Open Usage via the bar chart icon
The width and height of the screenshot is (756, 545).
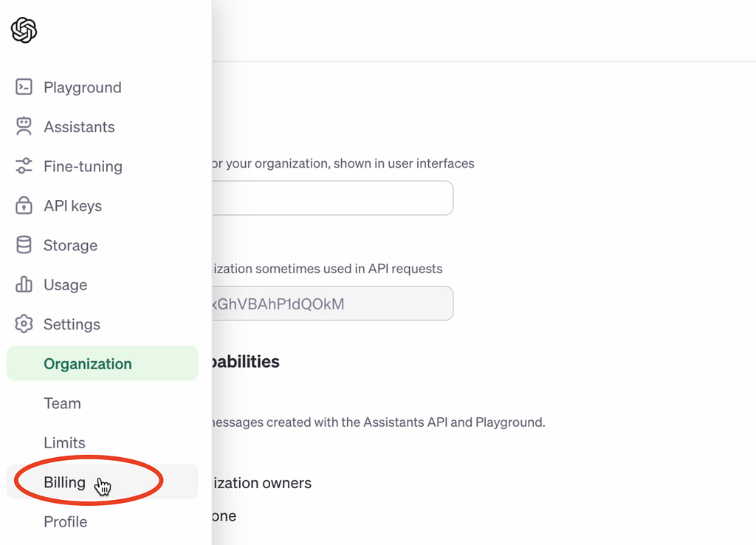point(24,284)
